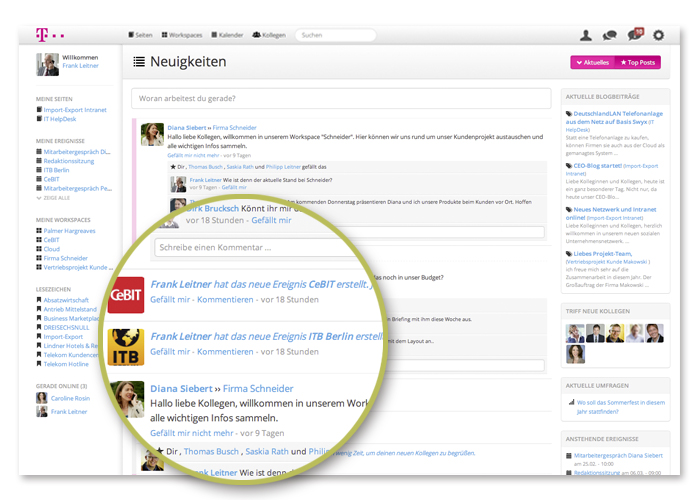The height and width of the screenshot is (500, 700).
Task: Click the Suchen search field
Action: click(x=335, y=35)
